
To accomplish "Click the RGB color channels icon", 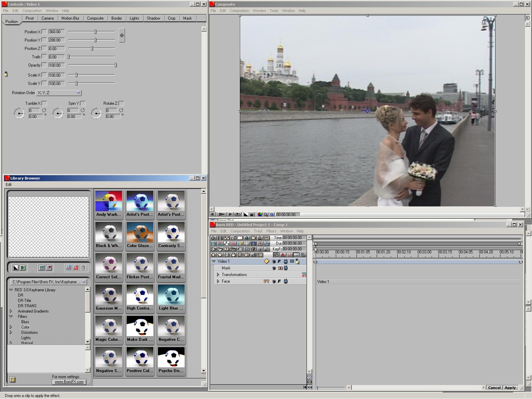I will coord(260,215).
